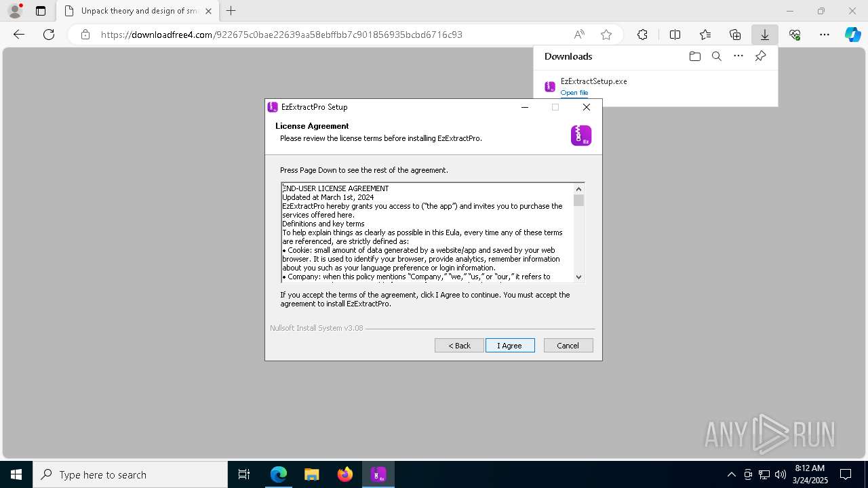Screen dimensions: 868x488
Task: Open downloads folder icon in Downloads panel
Action: (x=694, y=56)
